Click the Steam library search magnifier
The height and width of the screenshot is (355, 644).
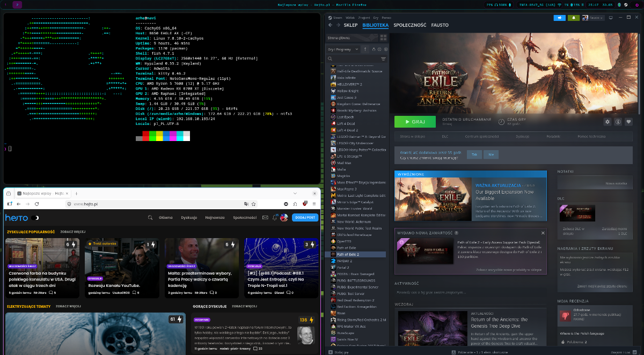[x=330, y=59]
